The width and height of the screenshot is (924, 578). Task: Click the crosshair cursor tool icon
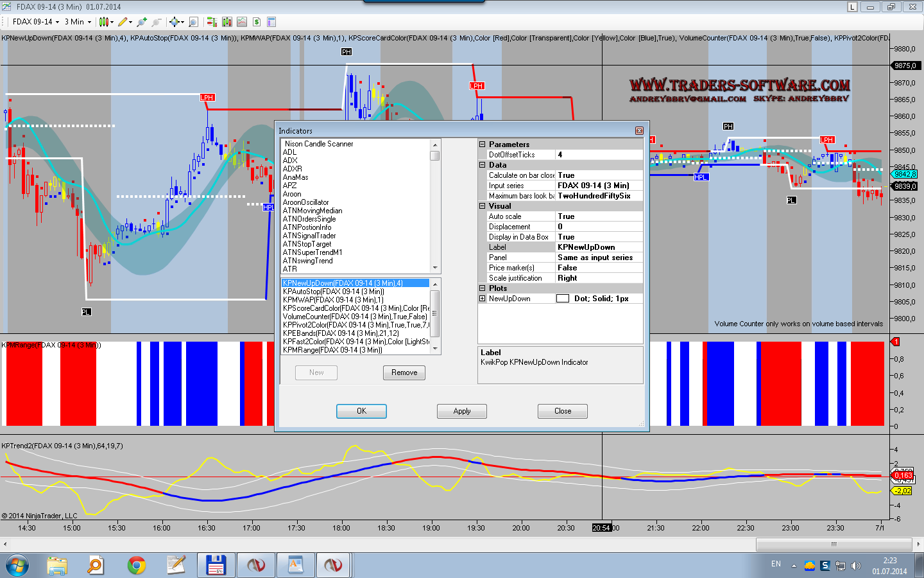tap(175, 22)
